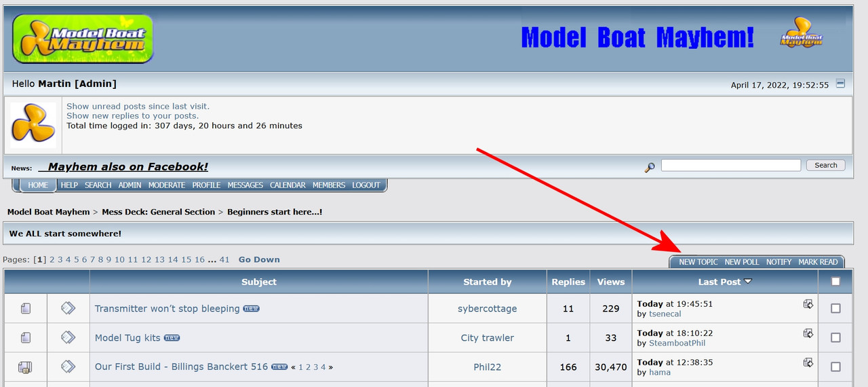Click message icon in Transmitter won't stop bleeping row

click(x=68, y=308)
